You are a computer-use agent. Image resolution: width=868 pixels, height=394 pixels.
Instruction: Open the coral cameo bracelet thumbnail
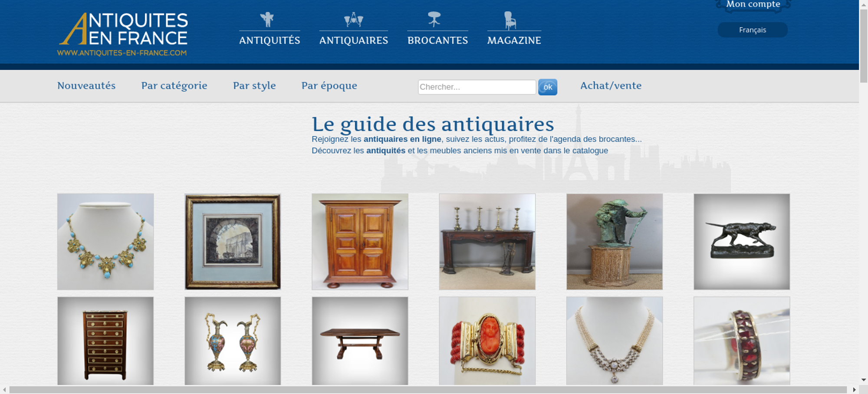coord(487,341)
